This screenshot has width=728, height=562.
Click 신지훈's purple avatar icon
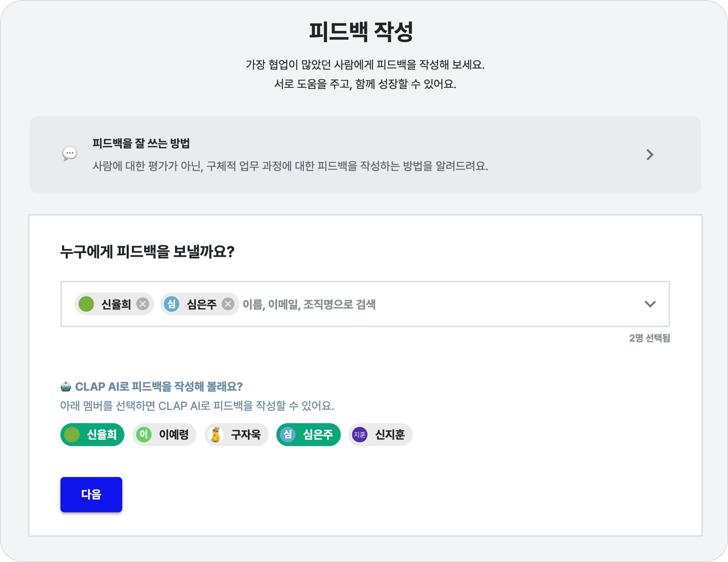tap(359, 435)
